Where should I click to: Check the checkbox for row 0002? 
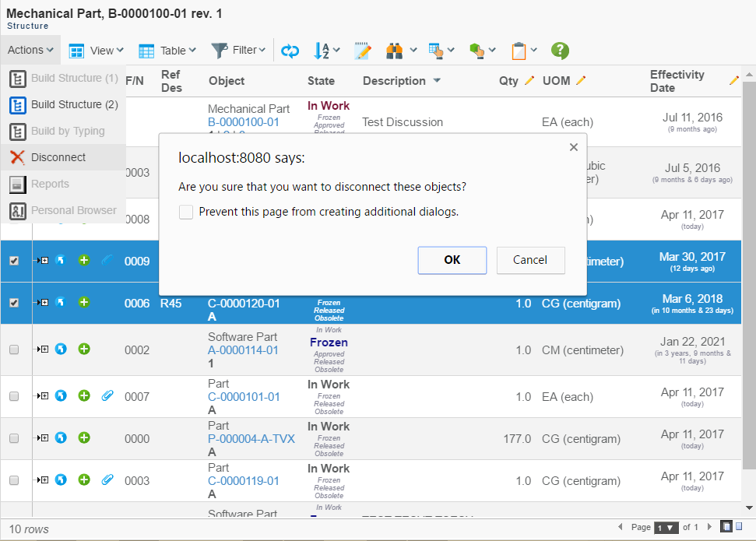tap(14, 350)
